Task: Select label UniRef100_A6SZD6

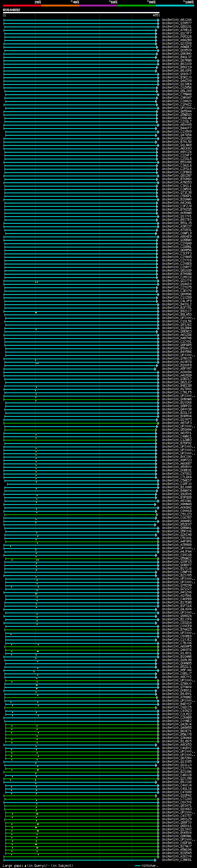Action: coord(176,335)
